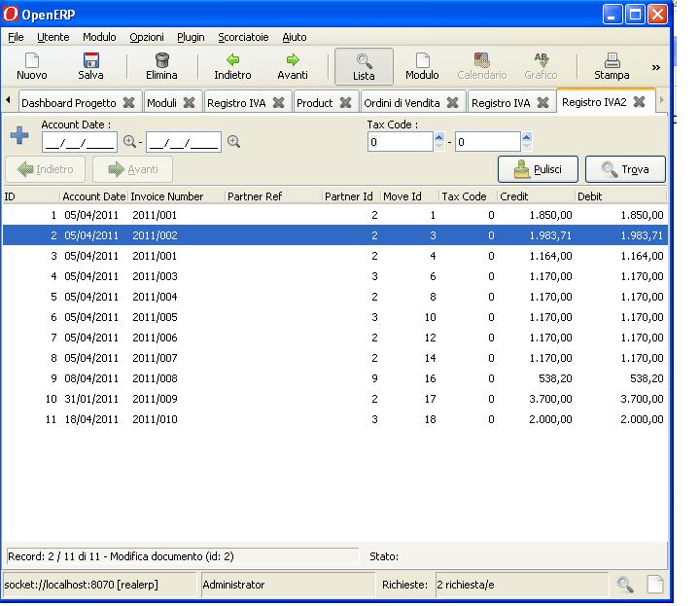Select the row with invoice 2011/008
This screenshot has height=606, width=700.
pyautogui.click(x=335, y=378)
